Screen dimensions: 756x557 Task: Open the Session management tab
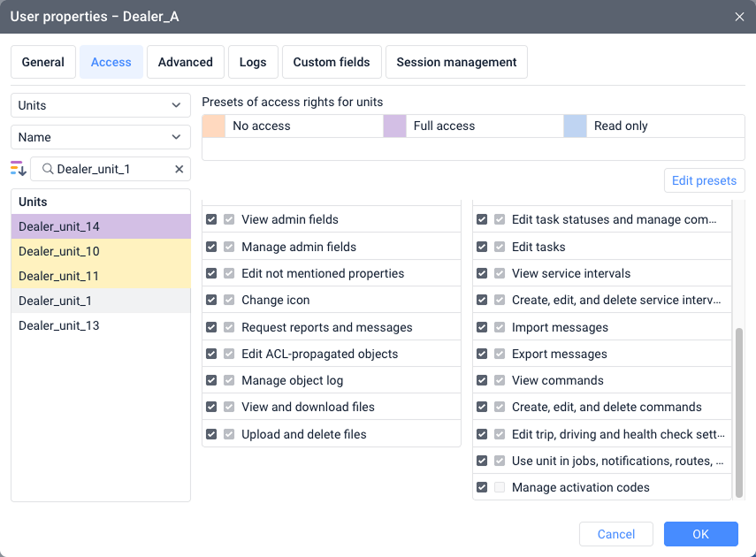pyautogui.click(x=456, y=62)
